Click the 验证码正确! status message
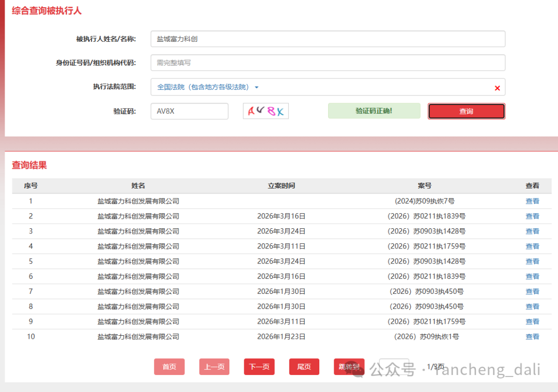This screenshot has width=558, height=392. click(x=374, y=111)
